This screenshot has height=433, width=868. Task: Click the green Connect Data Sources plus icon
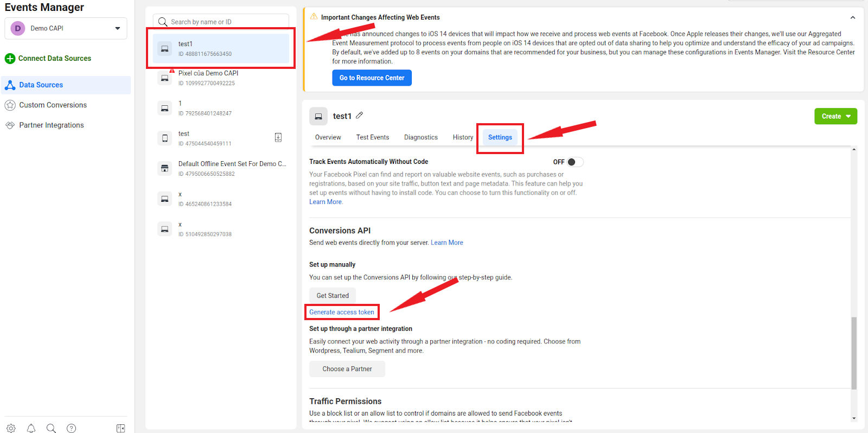10,59
